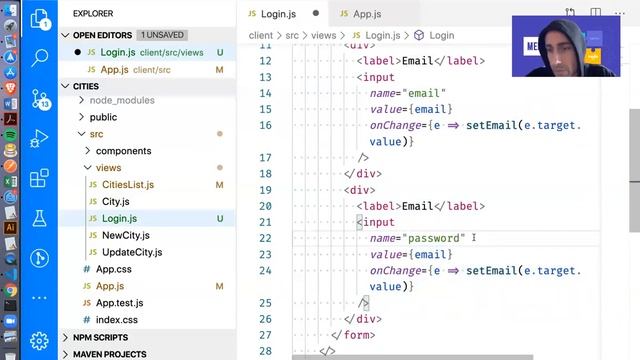Open UpdateCity.js file in explorer
Image resolution: width=640 pixels, height=360 pixels.
pyautogui.click(x=132, y=252)
